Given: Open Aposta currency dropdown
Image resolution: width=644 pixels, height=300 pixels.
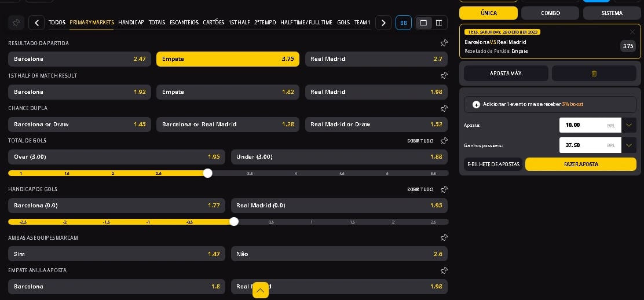Looking at the screenshot, I should pyautogui.click(x=629, y=125).
